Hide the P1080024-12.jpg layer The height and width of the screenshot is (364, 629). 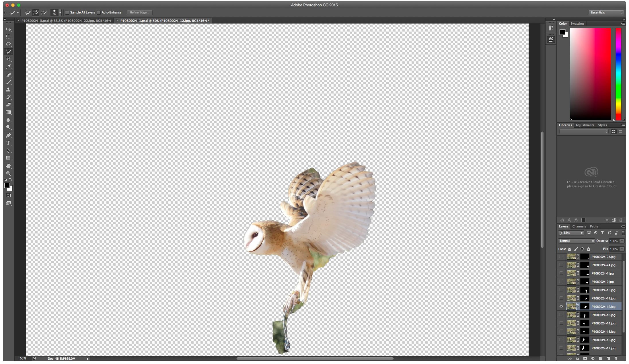pyautogui.click(x=561, y=307)
